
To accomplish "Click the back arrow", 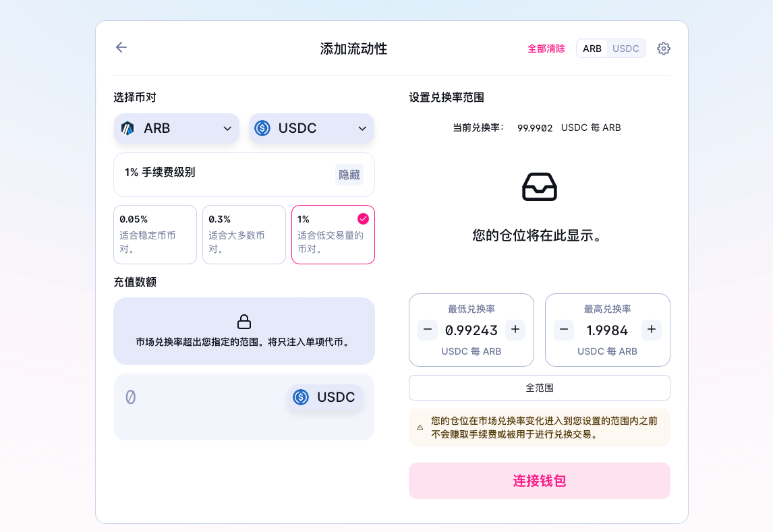I will pyautogui.click(x=121, y=47).
